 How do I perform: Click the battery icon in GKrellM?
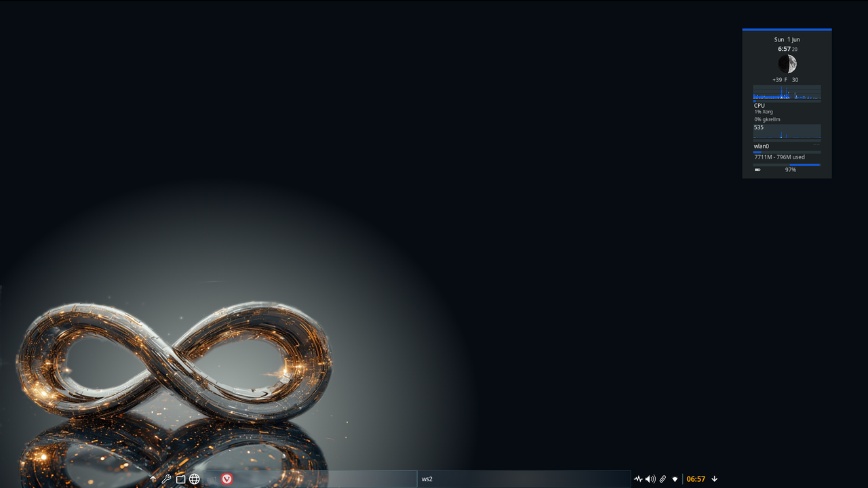[x=757, y=170]
